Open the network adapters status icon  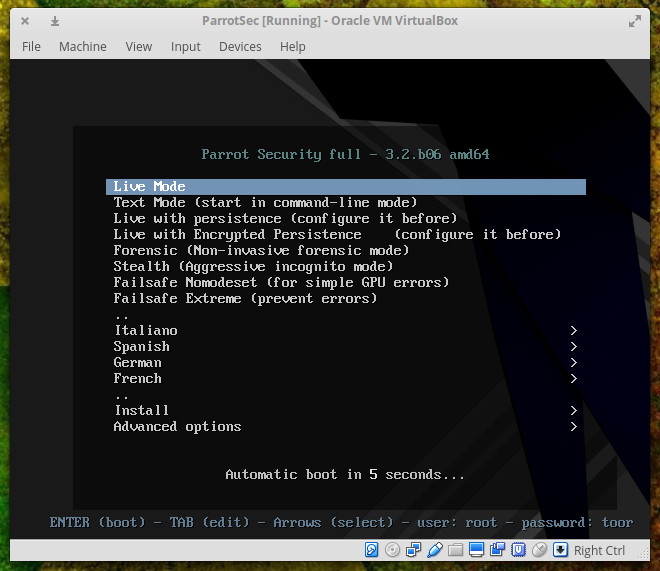coord(413,550)
